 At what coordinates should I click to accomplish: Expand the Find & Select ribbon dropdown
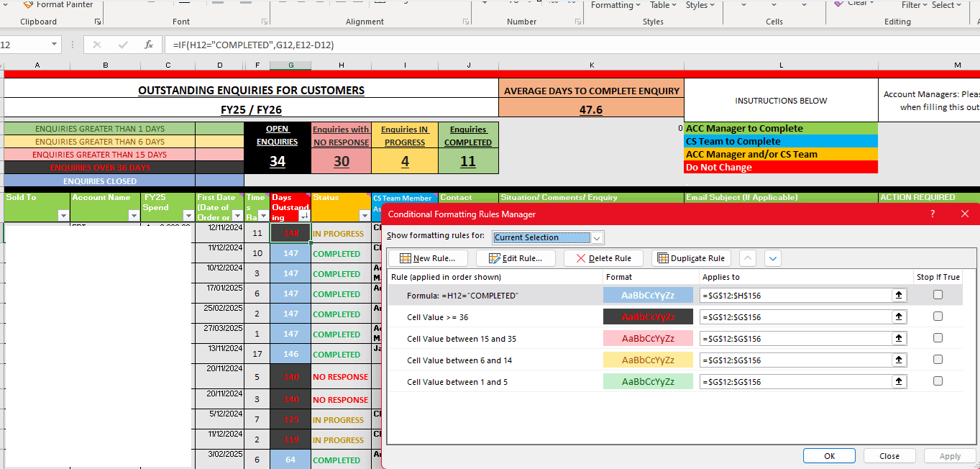[958, 5]
